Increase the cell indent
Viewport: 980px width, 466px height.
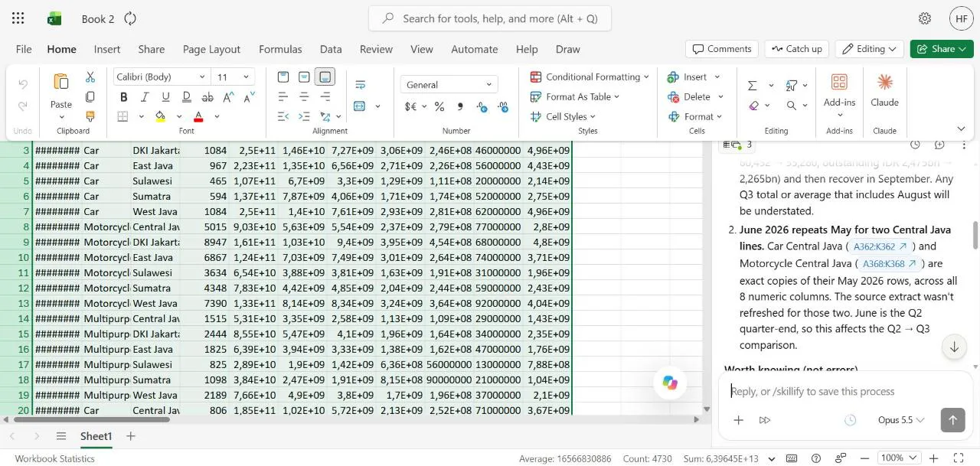pos(304,116)
